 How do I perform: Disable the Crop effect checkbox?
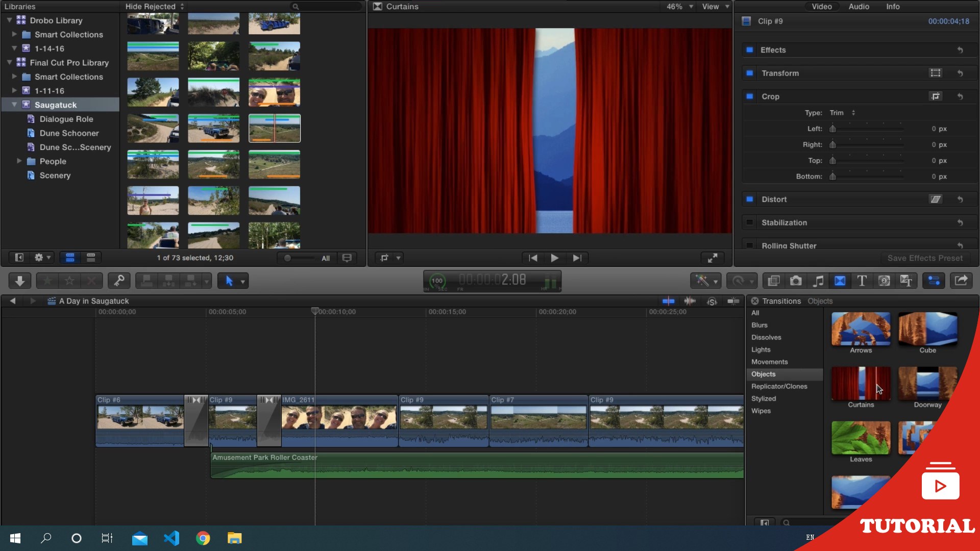pyautogui.click(x=749, y=96)
